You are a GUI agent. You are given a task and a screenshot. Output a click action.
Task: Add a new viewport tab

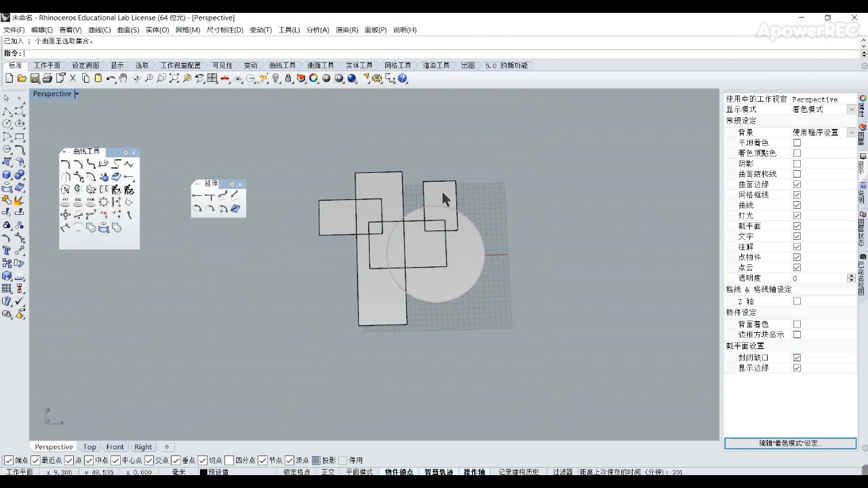pyautogui.click(x=167, y=447)
